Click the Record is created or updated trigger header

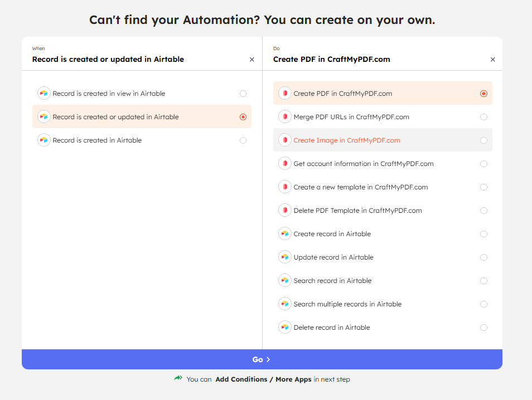click(x=108, y=59)
